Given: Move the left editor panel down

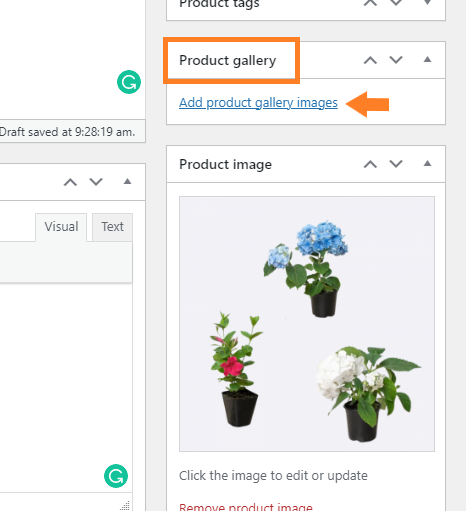Looking at the screenshot, I should [x=96, y=182].
